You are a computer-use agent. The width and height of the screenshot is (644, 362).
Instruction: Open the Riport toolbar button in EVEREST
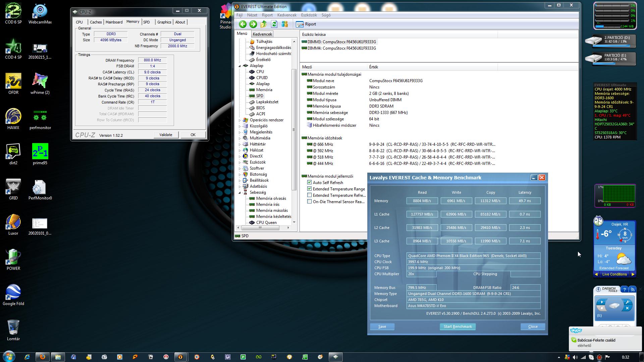tap(306, 24)
